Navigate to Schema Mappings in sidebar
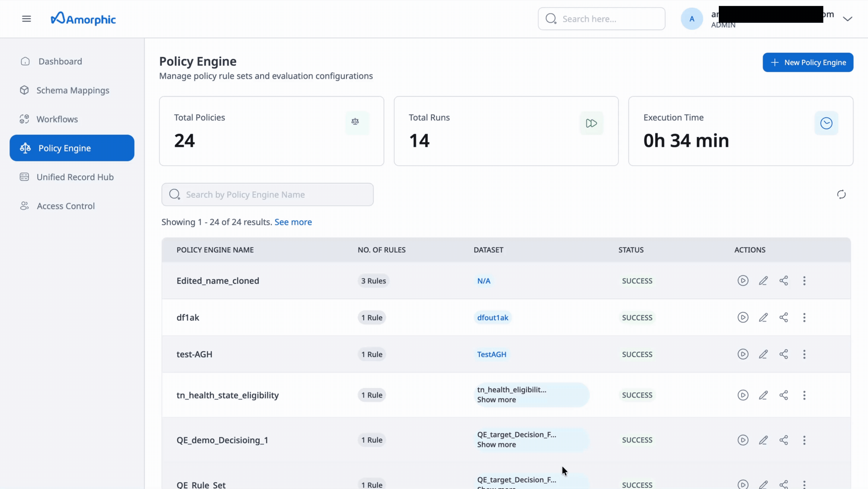The width and height of the screenshot is (868, 489). pyautogui.click(x=72, y=90)
